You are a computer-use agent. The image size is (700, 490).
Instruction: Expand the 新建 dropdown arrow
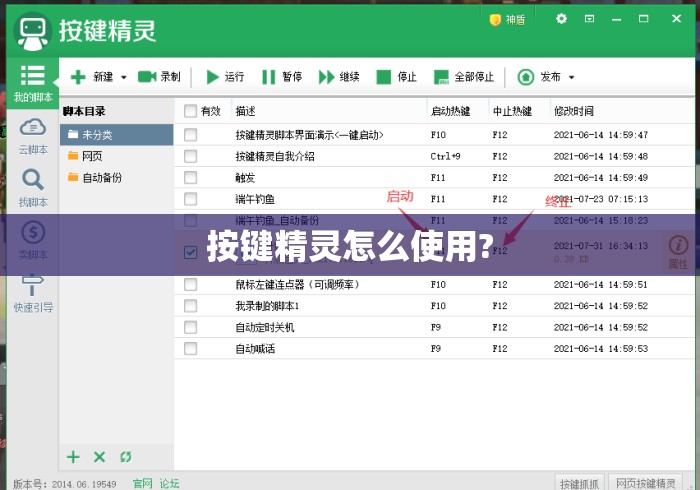click(123, 77)
